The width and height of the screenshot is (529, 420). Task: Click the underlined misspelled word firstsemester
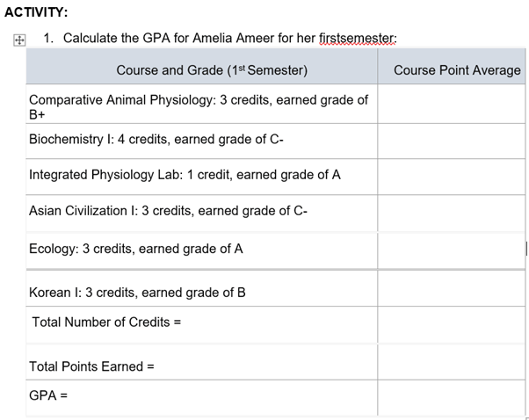coord(358,40)
